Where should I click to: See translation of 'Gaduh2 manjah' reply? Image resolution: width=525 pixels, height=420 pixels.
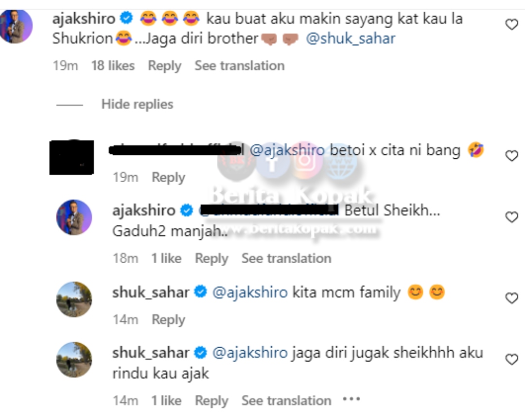[287, 258]
